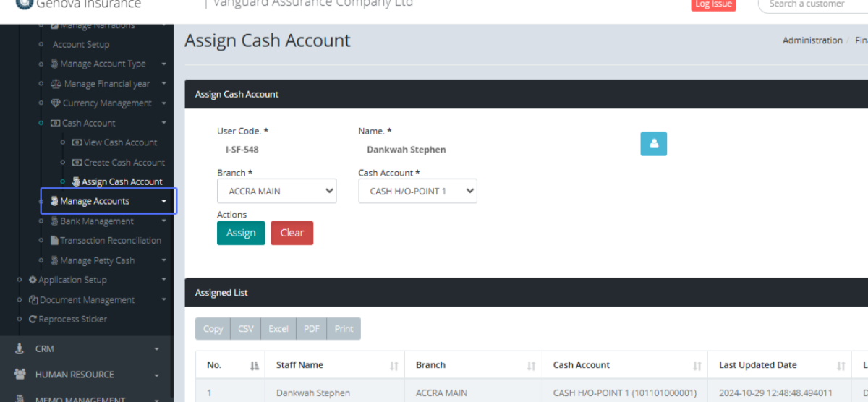868x402 pixels.
Task: Click the Human Resource people icon
Action: (20, 375)
